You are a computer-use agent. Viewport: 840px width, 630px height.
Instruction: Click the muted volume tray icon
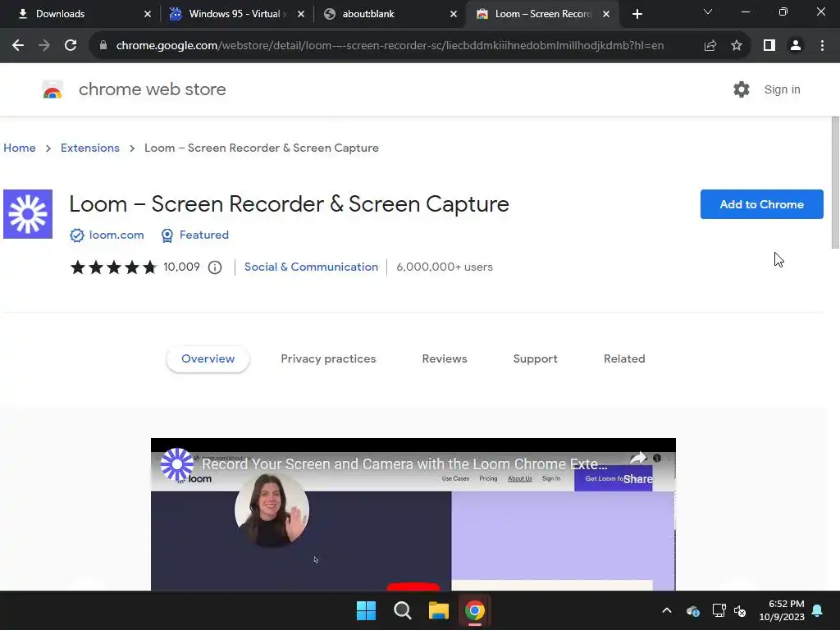click(741, 610)
